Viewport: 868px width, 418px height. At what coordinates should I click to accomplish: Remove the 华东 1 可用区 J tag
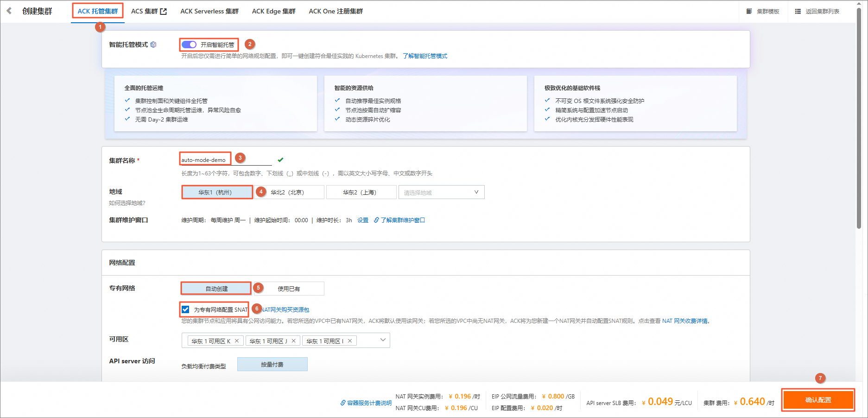[293, 341]
